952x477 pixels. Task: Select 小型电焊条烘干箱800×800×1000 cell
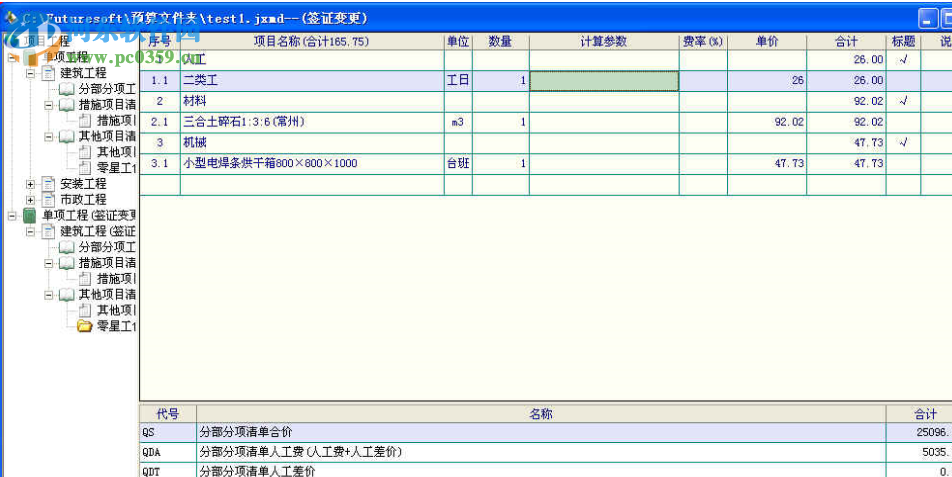[312, 163]
